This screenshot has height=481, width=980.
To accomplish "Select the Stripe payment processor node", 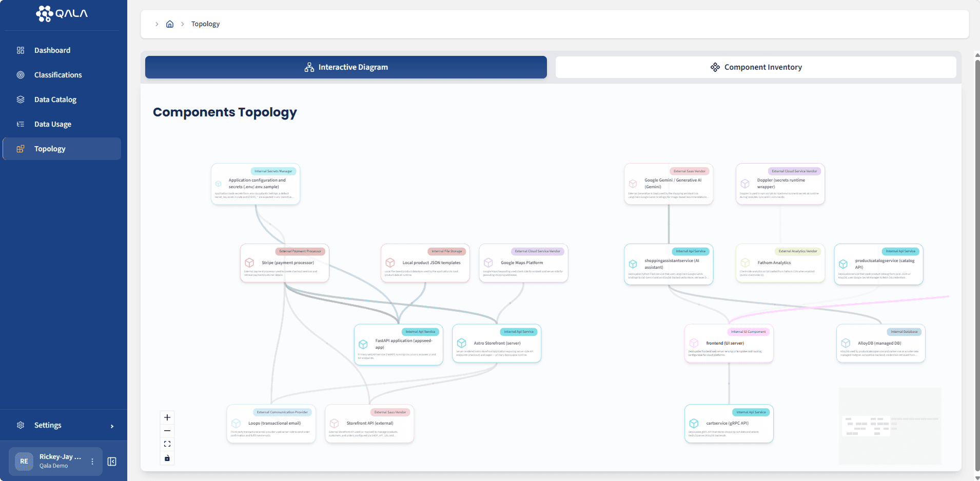I will point(285,263).
